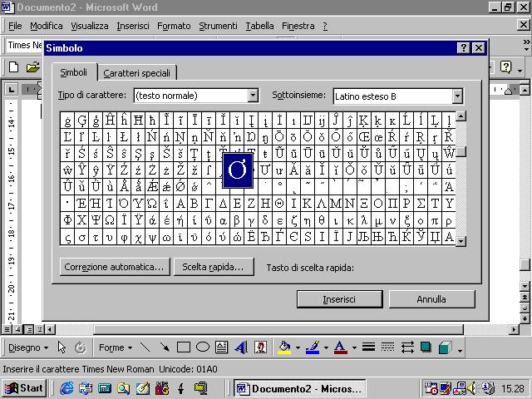Click the New blank document icon
The height and width of the screenshot is (399, 532).
click(13, 66)
